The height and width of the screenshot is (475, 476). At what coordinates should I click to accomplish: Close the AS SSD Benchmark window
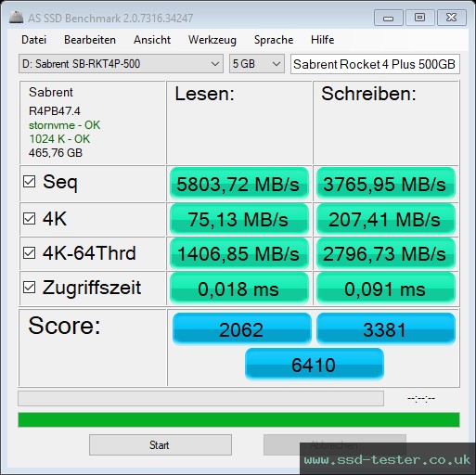point(452,18)
